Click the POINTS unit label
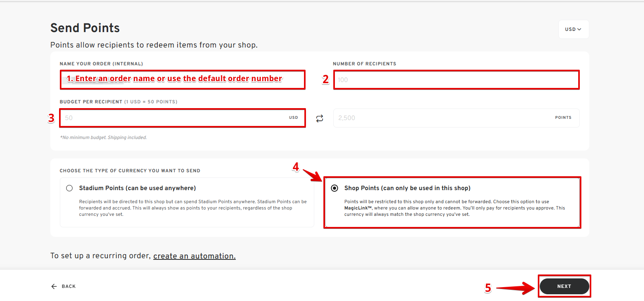 [563, 118]
